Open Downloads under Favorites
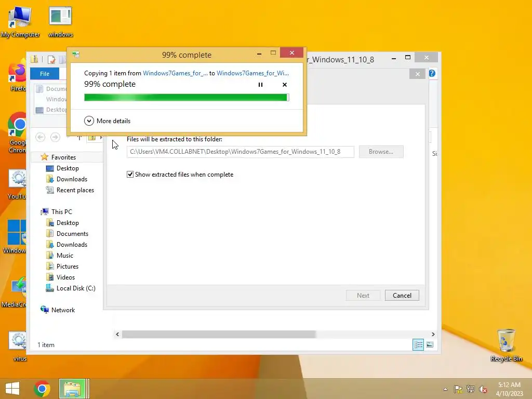 (x=72, y=179)
